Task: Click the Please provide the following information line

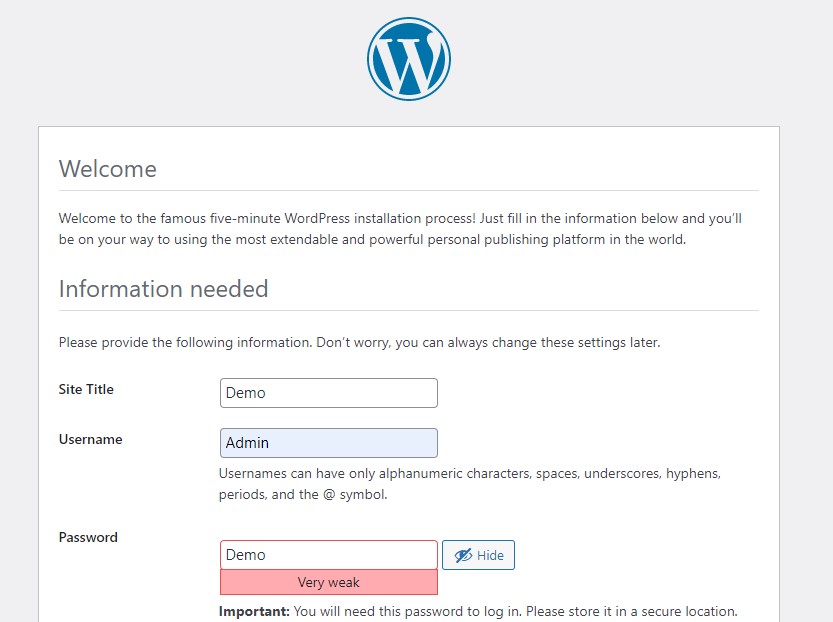Action: click(359, 342)
